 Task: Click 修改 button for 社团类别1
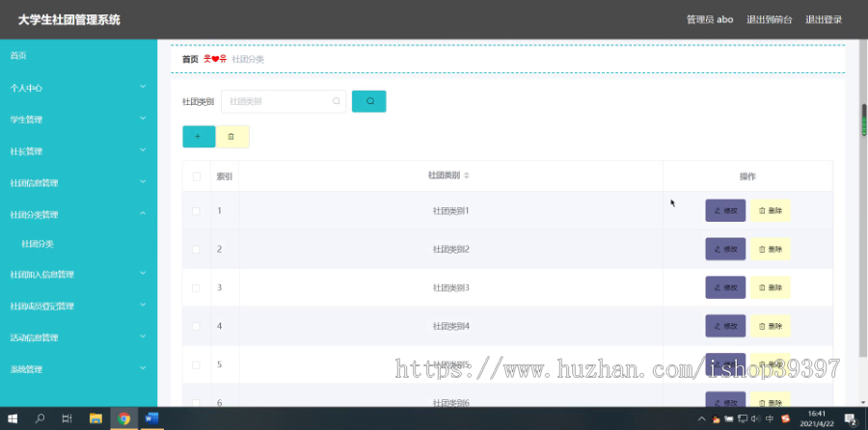click(x=725, y=210)
